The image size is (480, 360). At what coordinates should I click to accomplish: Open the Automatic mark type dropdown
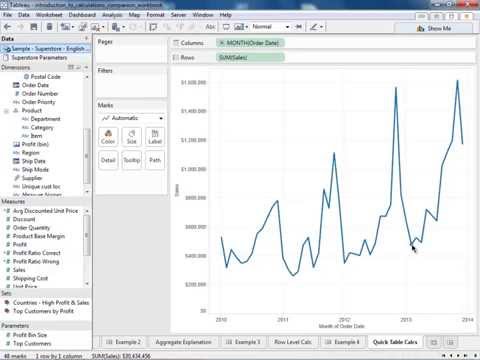(x=132, y=118)
